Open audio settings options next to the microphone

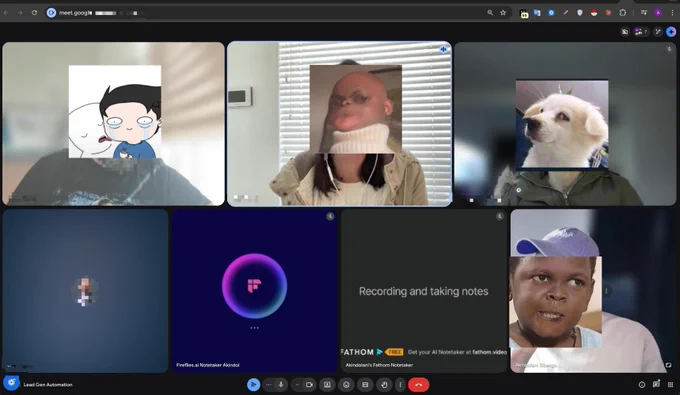269,385
